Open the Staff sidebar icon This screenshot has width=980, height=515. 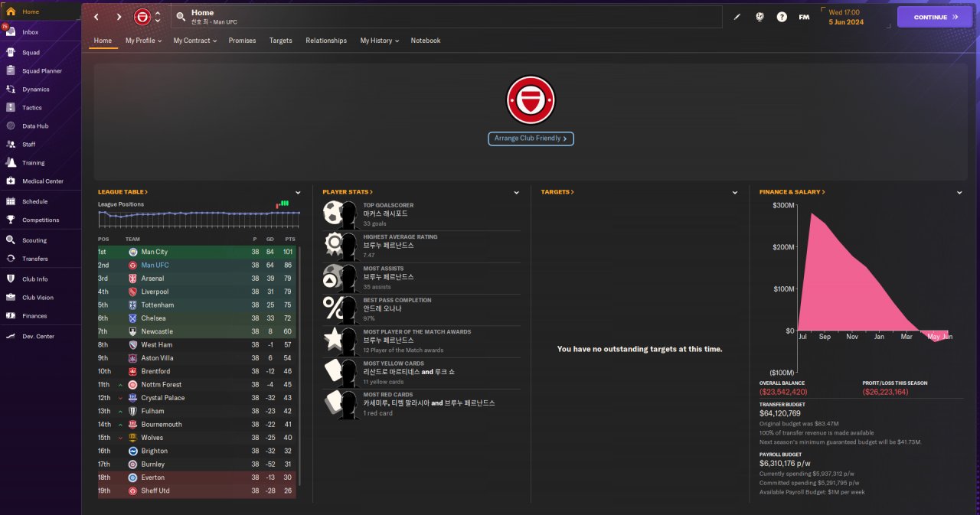click(11, 145)
